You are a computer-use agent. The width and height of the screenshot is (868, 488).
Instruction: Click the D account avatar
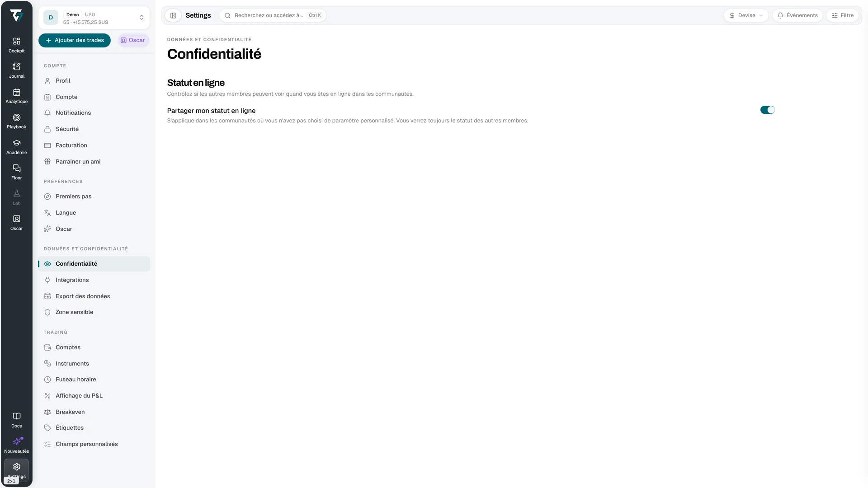point(51,18)
